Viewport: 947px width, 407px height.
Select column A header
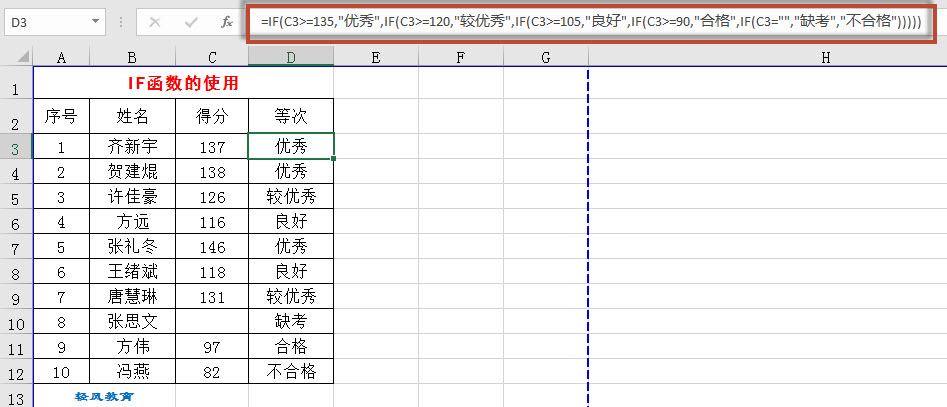61,57
